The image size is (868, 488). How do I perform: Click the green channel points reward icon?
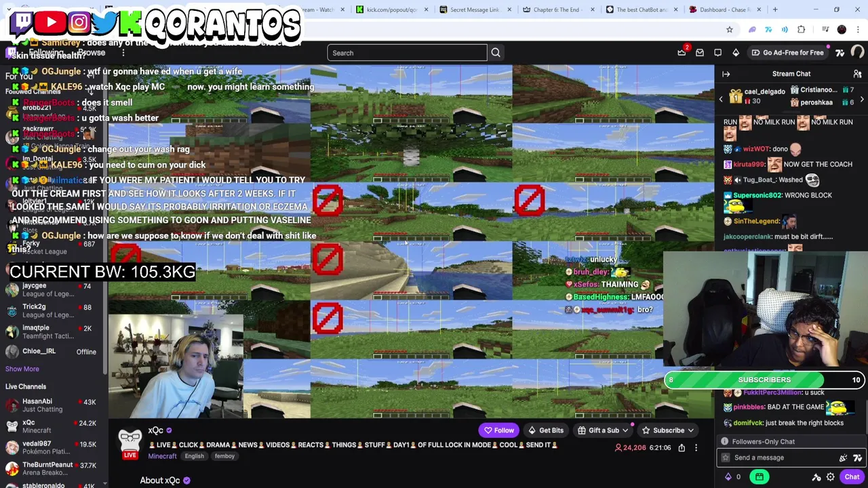pyautogui.click(x=759, y=477)
